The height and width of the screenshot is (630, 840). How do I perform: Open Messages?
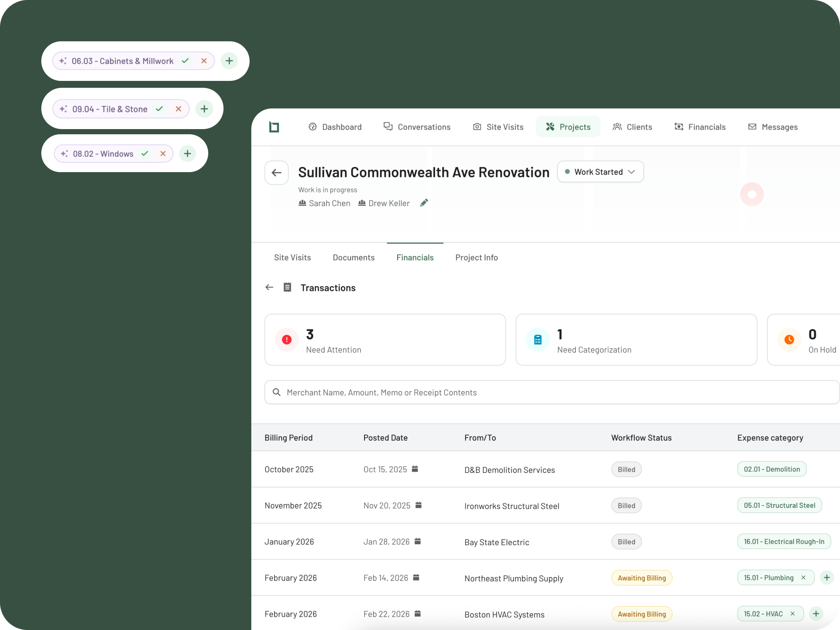pos(773,127)
